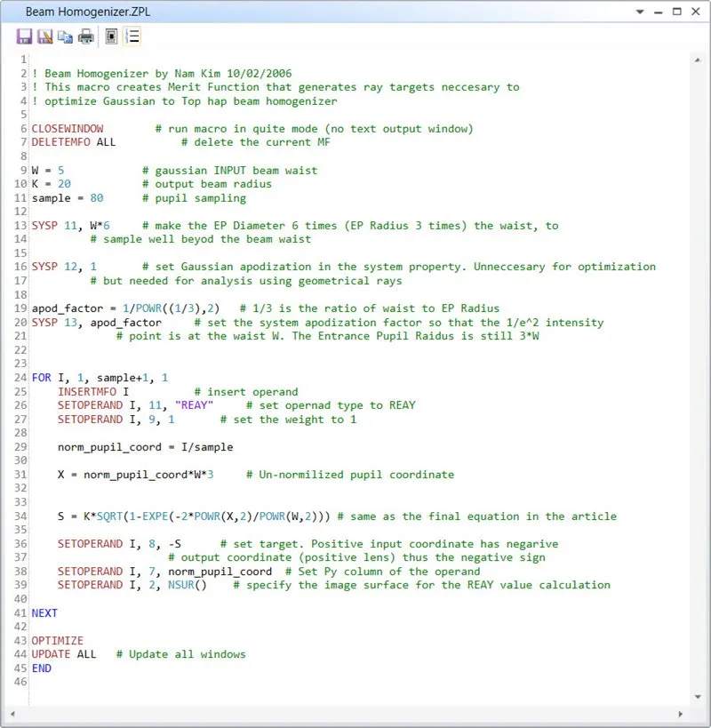Click the Save macro icon
711x728 pixels.
tap(24, 36)
